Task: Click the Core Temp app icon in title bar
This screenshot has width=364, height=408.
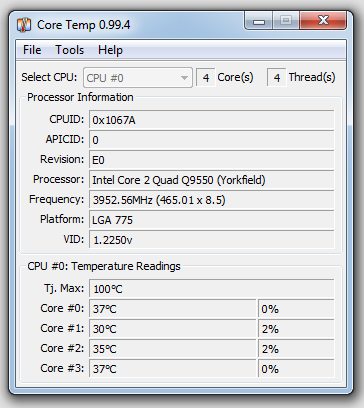Action: [24, 25]
